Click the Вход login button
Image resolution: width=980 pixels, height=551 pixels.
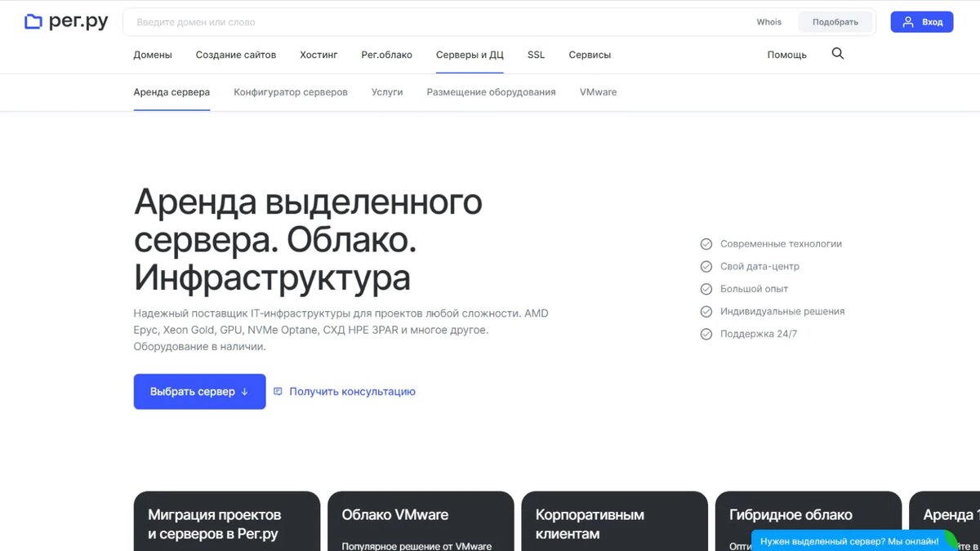[x=922, y=22]
